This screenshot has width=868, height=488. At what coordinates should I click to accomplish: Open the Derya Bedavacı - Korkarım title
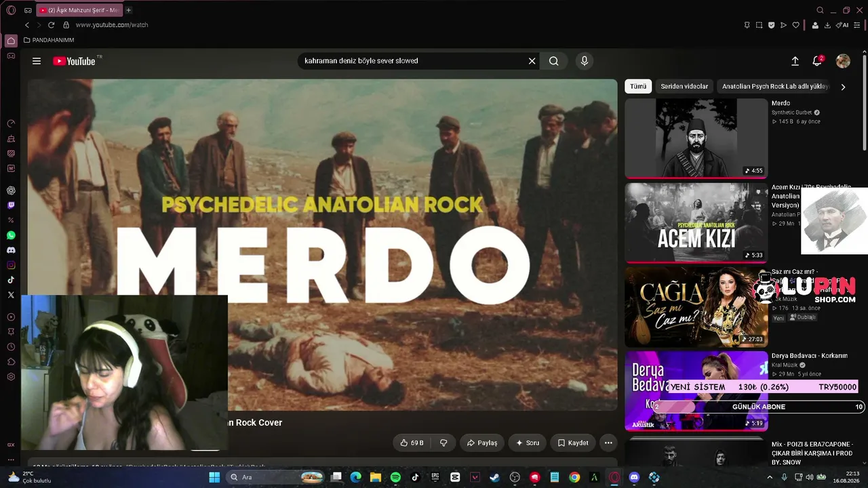[809, 356]
